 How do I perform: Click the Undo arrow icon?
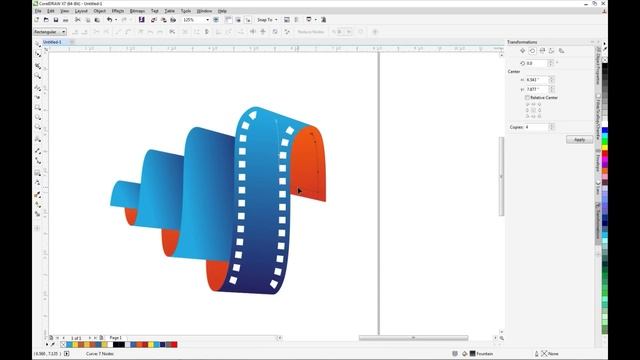coord(109,20)
